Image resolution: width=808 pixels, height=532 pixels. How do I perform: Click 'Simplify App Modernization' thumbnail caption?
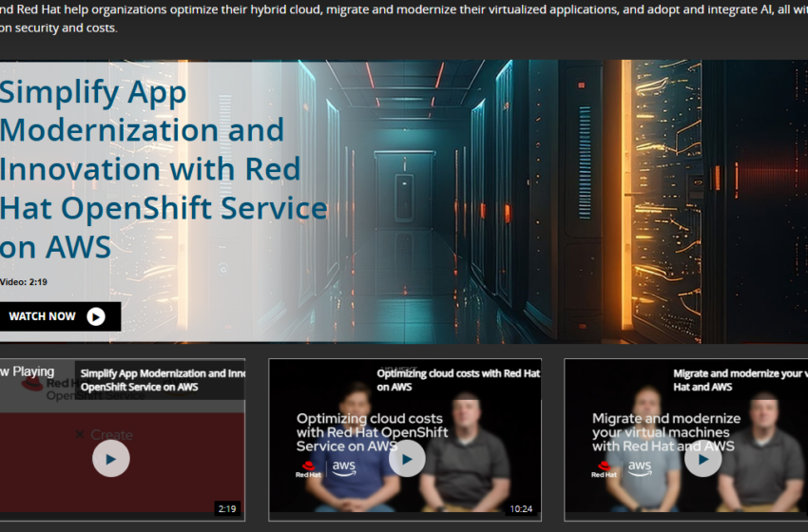[163, 380]
